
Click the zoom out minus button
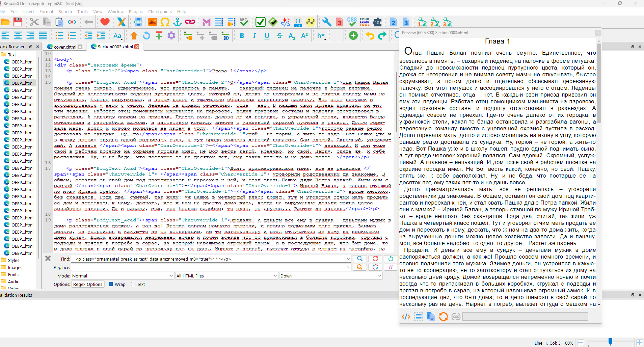[x=581, y=343]
